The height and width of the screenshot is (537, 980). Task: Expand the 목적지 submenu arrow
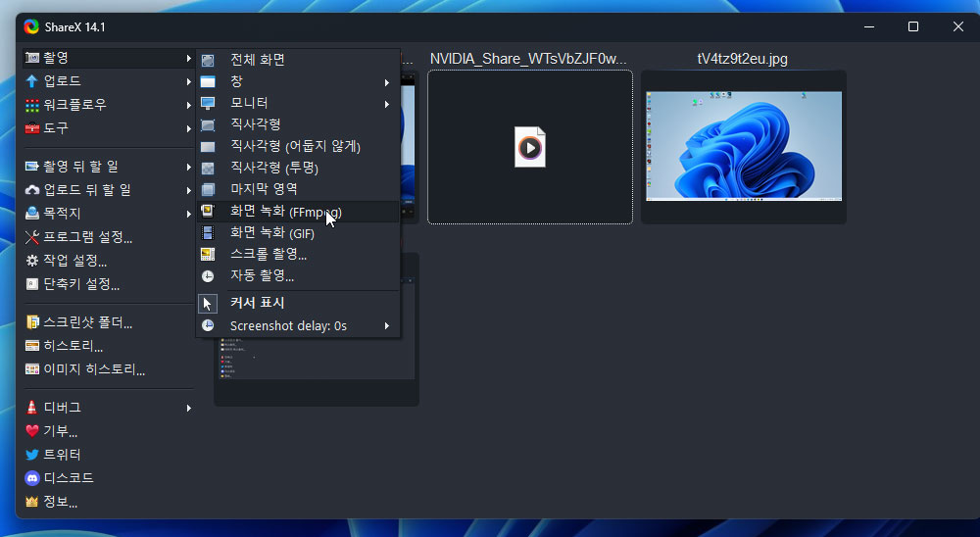(188, 215)
